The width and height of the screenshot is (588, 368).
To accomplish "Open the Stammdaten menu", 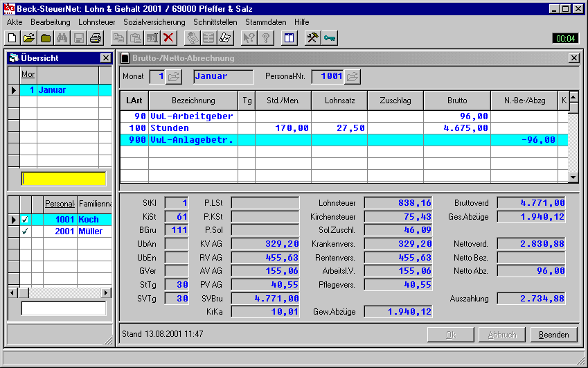I will click(266, 22).
